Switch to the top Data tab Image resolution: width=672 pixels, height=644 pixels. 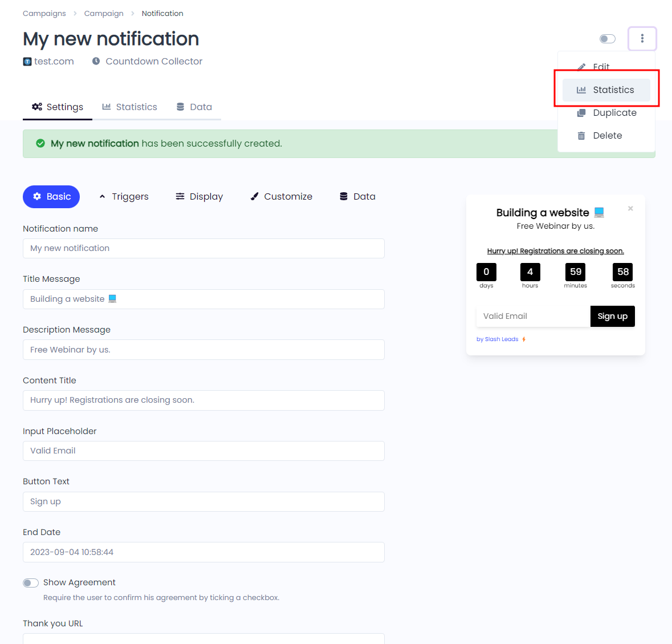coord(194,107)
